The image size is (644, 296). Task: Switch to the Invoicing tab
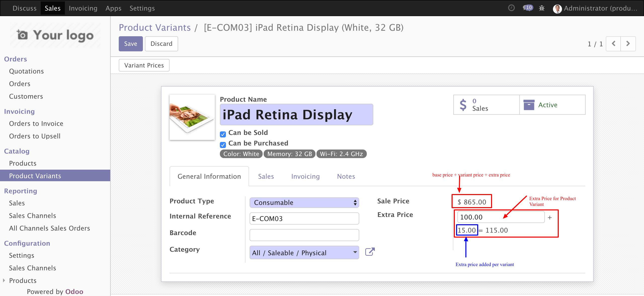point(305,176)
